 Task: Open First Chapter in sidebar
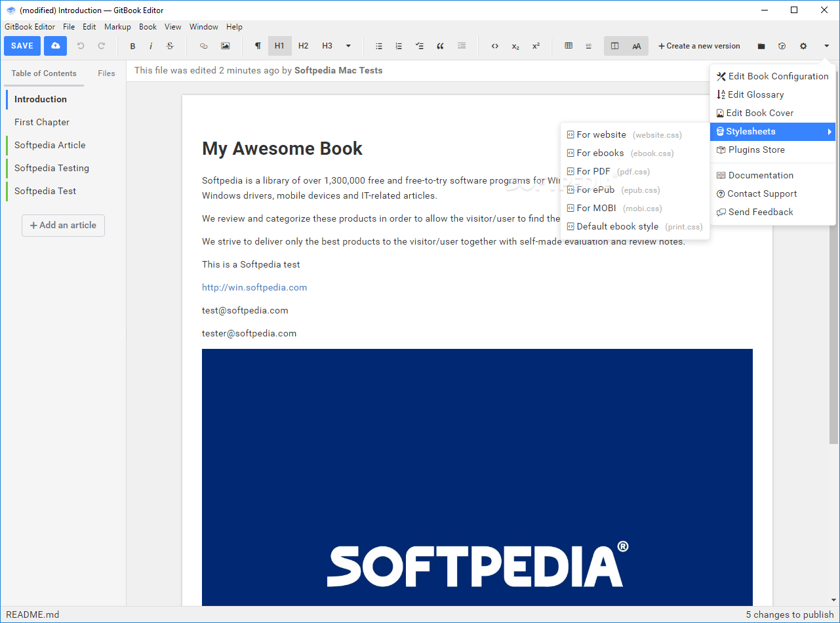click(x=66, y=122)
